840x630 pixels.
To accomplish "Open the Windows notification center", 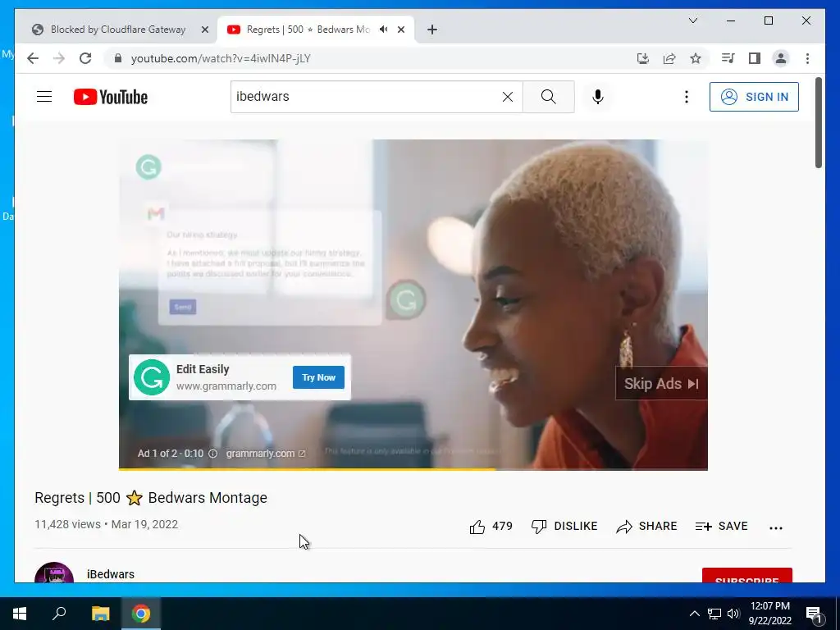I will pyautogui.click(x=814, y=614).
